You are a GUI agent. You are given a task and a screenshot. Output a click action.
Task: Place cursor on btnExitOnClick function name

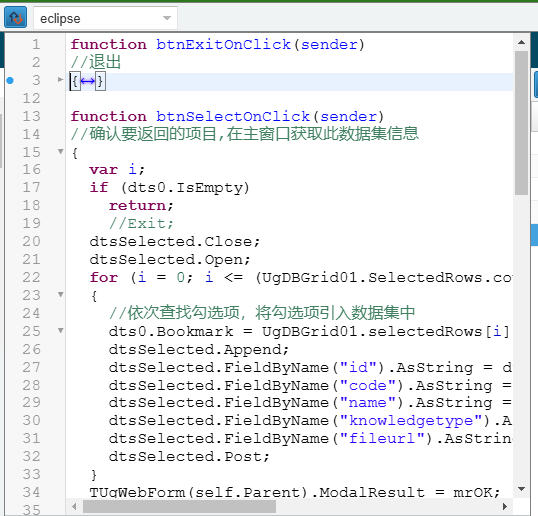[223, 45]
